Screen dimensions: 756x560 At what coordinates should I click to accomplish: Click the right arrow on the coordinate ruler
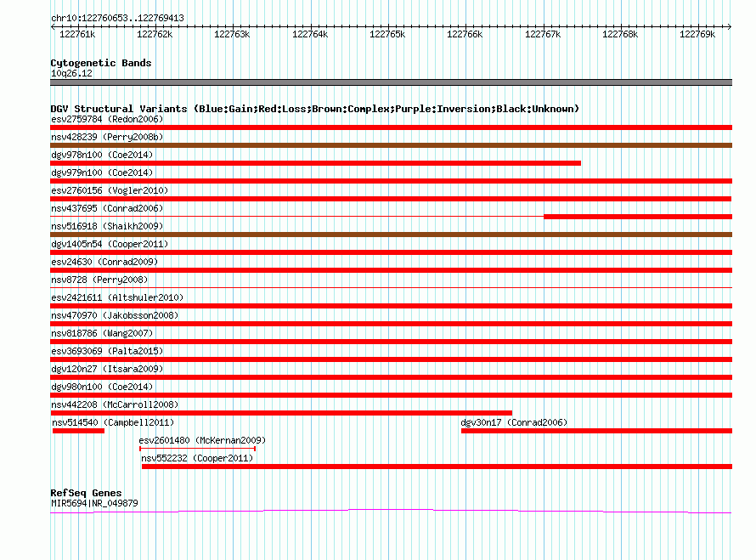click(730, 27)
